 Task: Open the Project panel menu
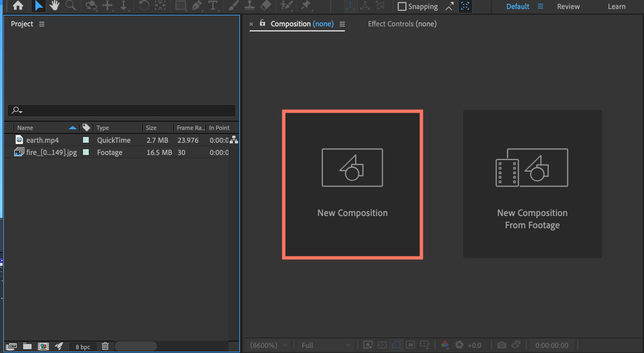tap(42, 24)
